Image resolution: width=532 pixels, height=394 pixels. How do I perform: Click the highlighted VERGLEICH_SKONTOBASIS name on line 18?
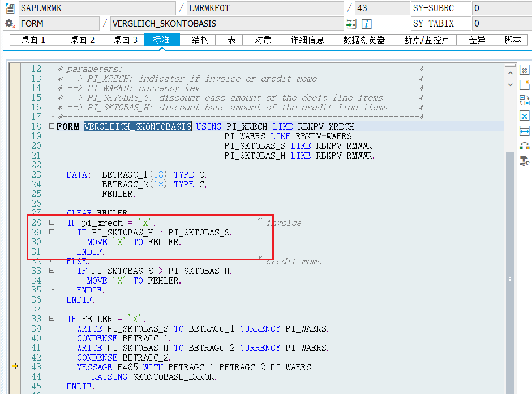point(138,127)
